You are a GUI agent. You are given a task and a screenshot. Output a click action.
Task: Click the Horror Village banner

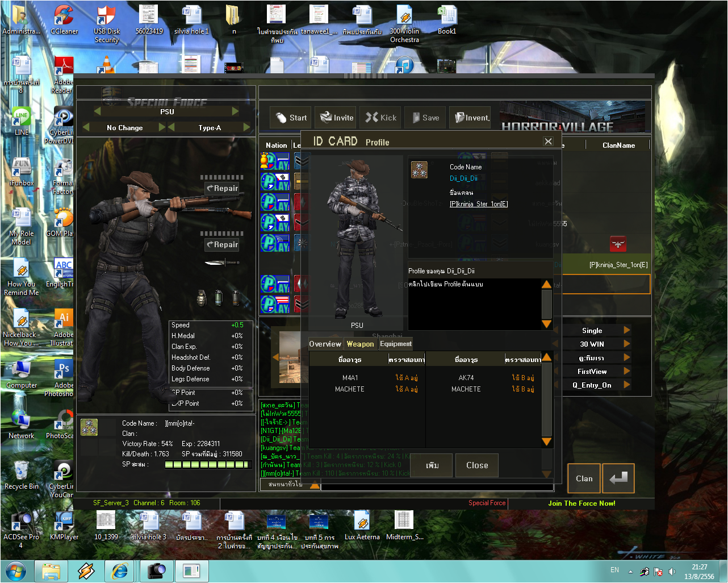tap(572, 116)
